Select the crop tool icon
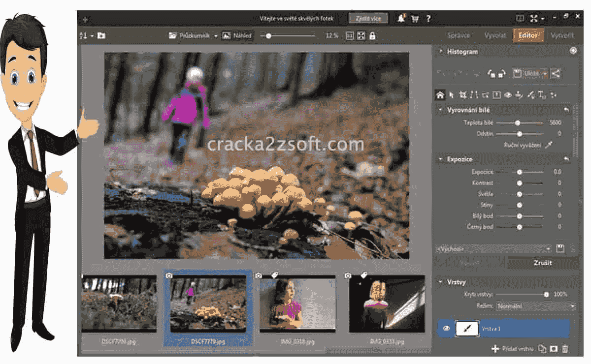The height and width of the screenshot is (364, 591). click(x=463, y=95)
